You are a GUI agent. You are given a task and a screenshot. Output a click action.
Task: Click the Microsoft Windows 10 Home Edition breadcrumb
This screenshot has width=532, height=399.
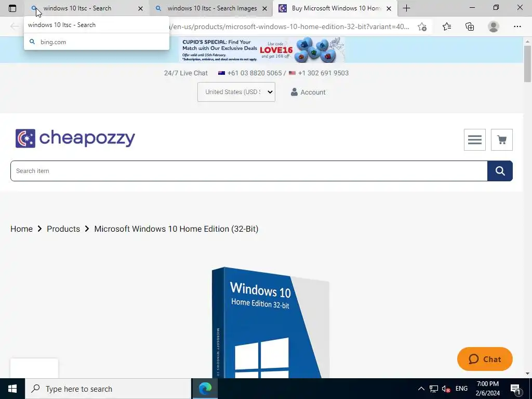click(176, 229)
